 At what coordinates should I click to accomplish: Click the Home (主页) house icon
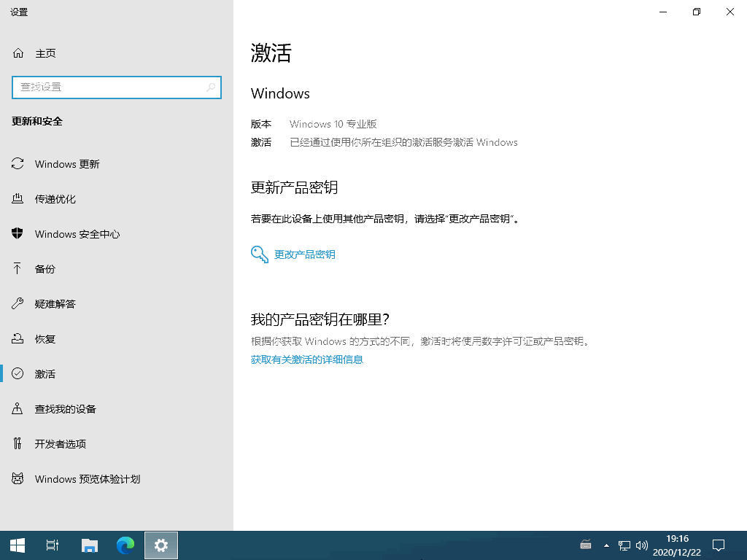[18, 53]
